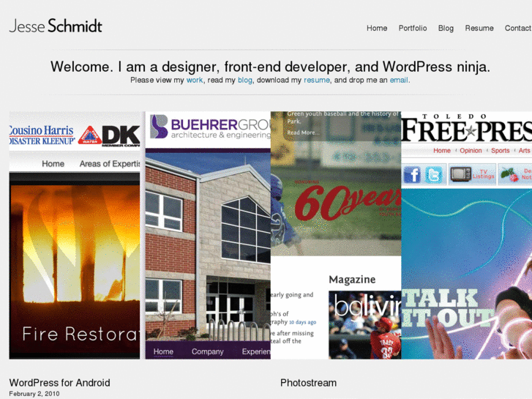Click the Twitter bird icon in Free Press thumbnail

click(x=434, y=175)
